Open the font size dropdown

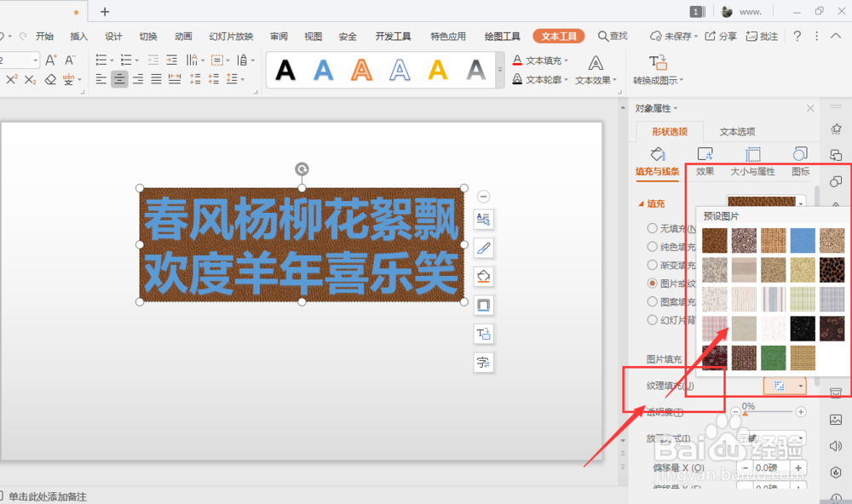pyautogui.click(x=35, y=60)
